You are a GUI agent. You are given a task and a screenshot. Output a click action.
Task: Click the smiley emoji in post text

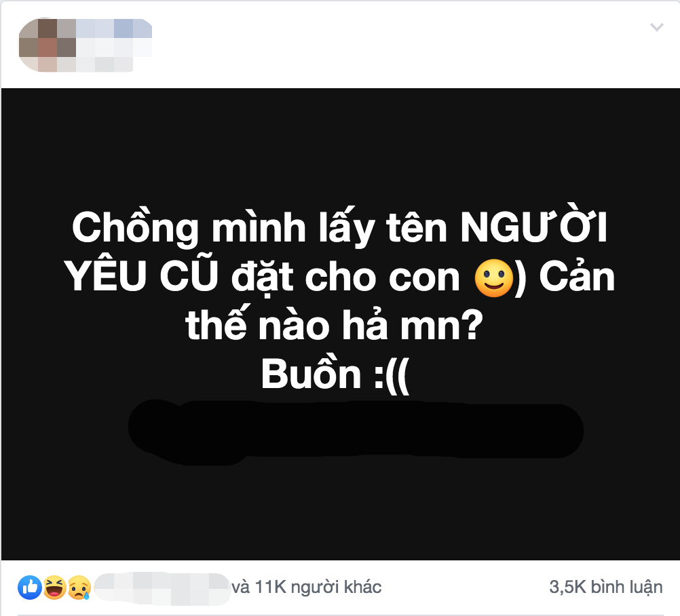(x=493, y=278)
